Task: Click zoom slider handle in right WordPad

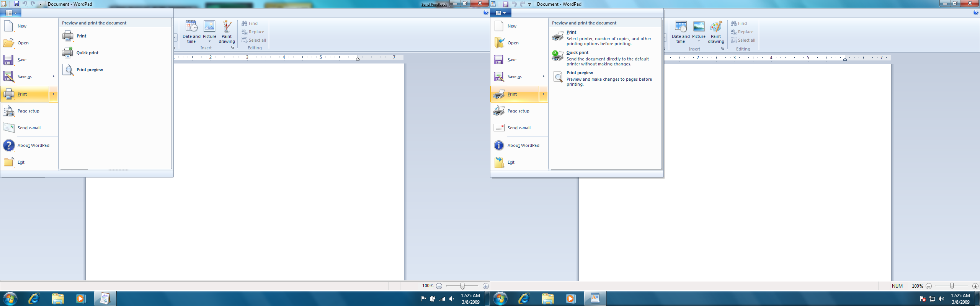Action: [x=952, y=286]
